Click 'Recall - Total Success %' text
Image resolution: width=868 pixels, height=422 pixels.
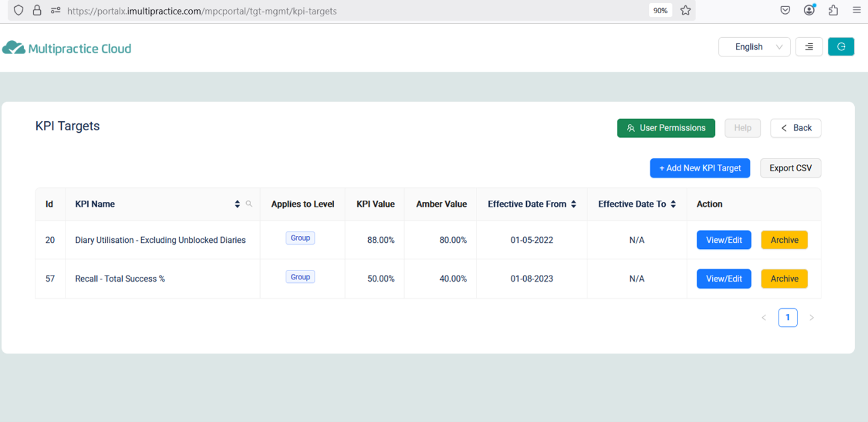tap(120, 279)
